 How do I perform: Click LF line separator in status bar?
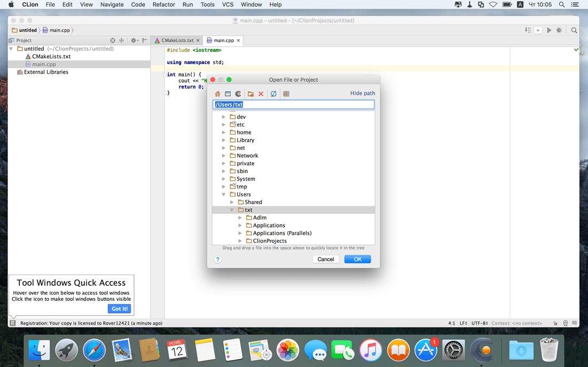[463, 323]
